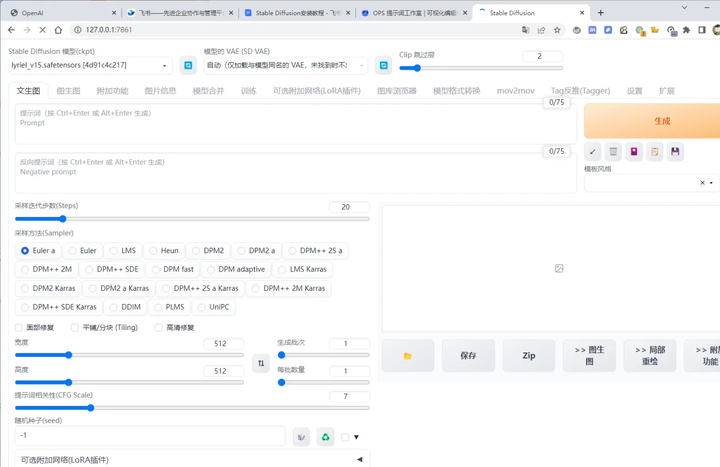Open the 设置 settings tab
This screenshot has height=467, width=720.
[x=635, y=91]
